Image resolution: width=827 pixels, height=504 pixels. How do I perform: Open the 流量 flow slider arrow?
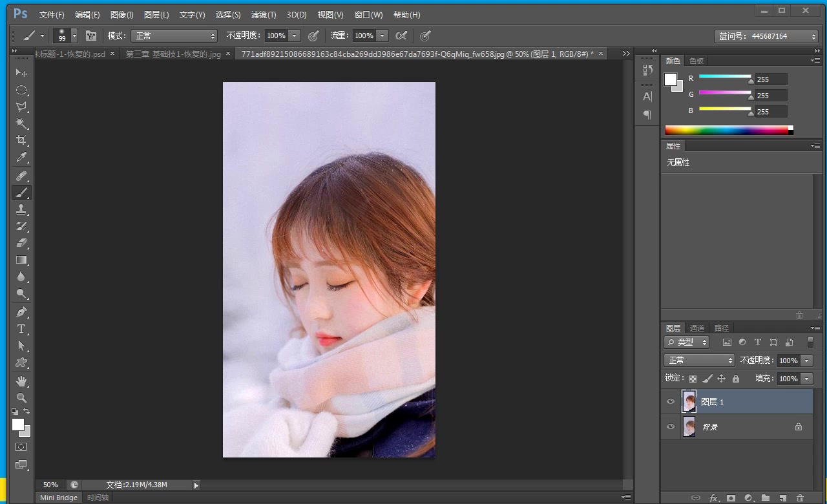[382, 36]
